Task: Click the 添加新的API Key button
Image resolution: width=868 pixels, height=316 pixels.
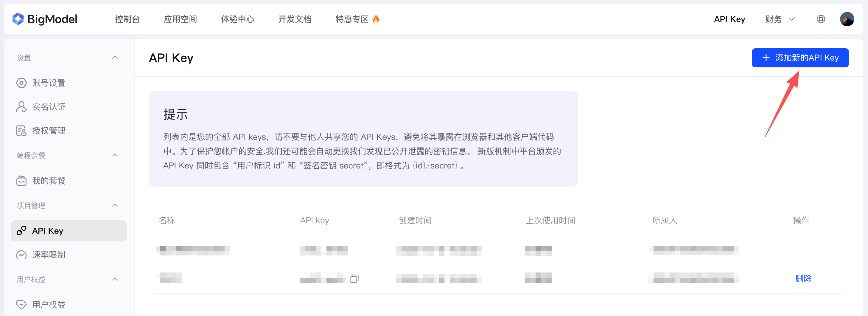Action: [799, 58]
